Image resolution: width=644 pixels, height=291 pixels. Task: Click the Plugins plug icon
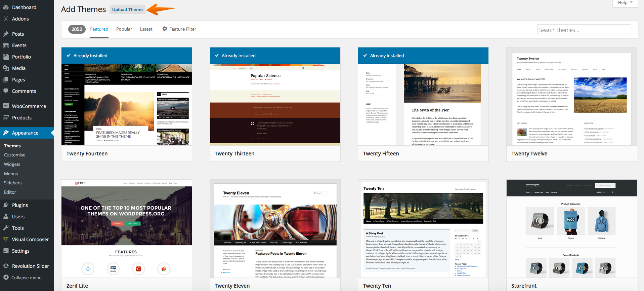click(x=6, y=205)
